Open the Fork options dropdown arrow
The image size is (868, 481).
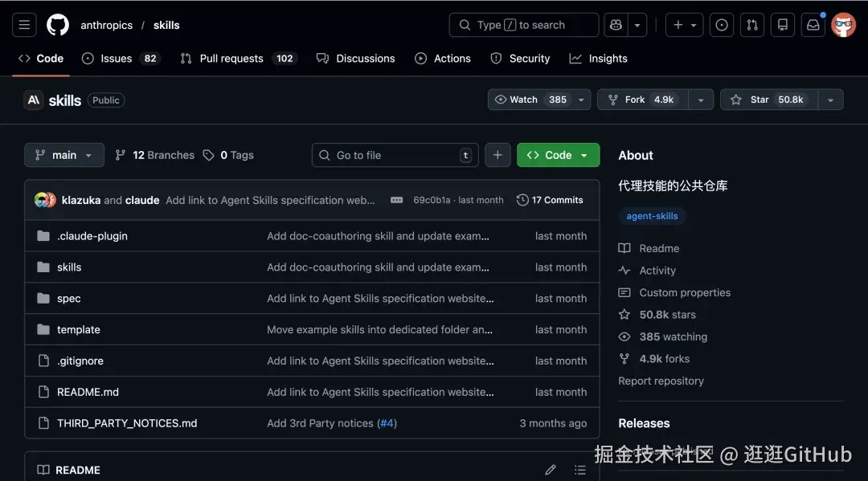coord(701,100)
